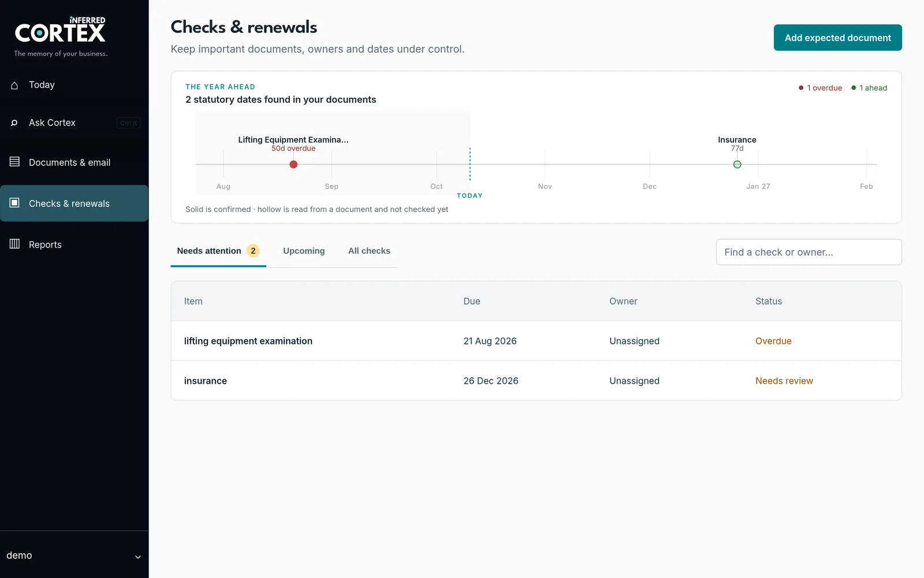
Task: Click the Add expected document button
Action: click(837, 38)
